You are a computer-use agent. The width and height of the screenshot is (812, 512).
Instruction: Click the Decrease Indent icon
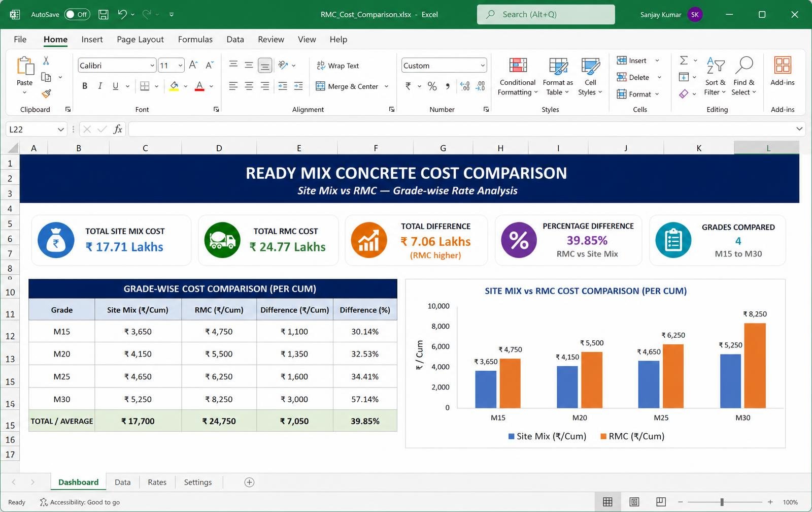(x=283, y=86)
